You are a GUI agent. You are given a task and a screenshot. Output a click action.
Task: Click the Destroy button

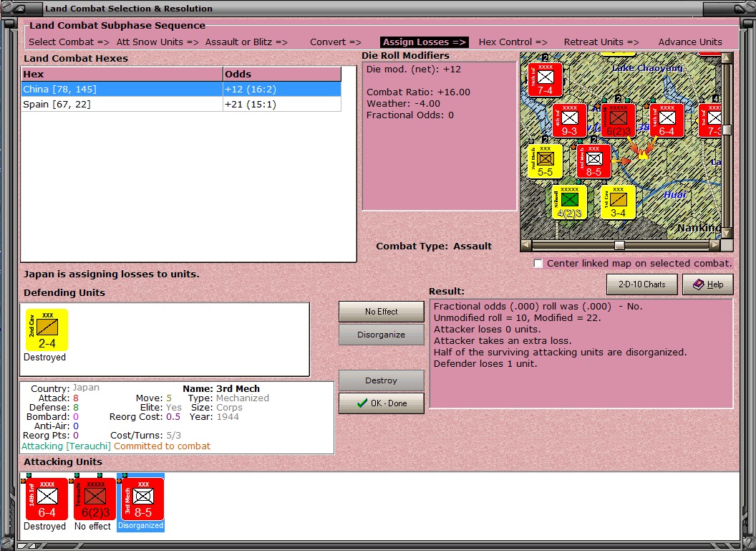tap(382, 380)
